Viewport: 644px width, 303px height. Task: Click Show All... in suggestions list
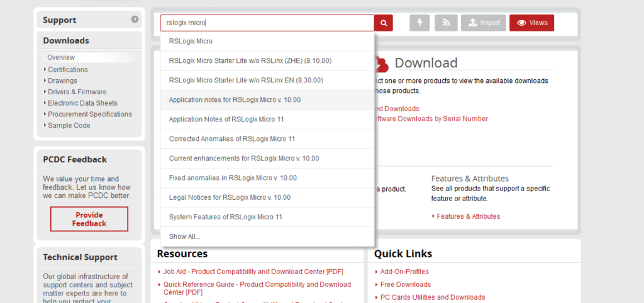(x=267, y=236)
